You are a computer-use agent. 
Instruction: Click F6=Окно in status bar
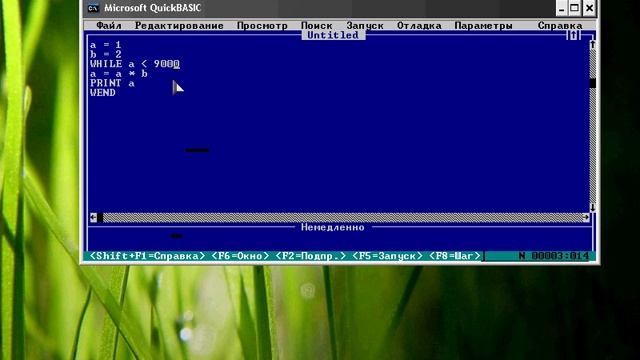coord(240,256)
